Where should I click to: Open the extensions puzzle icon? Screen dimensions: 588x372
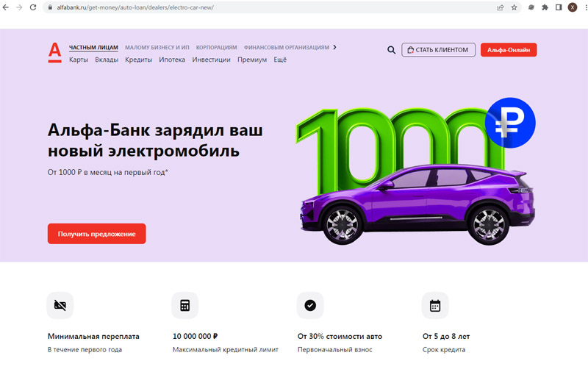pos(545,7)
